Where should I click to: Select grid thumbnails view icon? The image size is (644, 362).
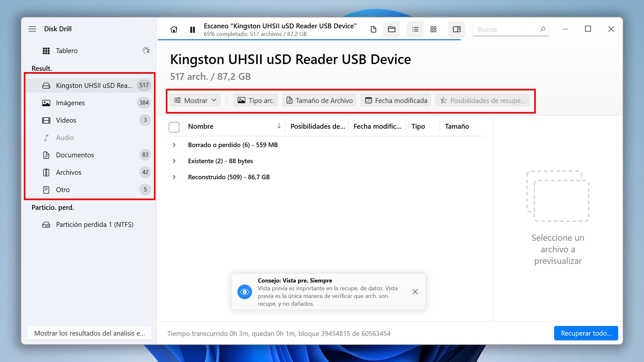[x=433, y=30]
